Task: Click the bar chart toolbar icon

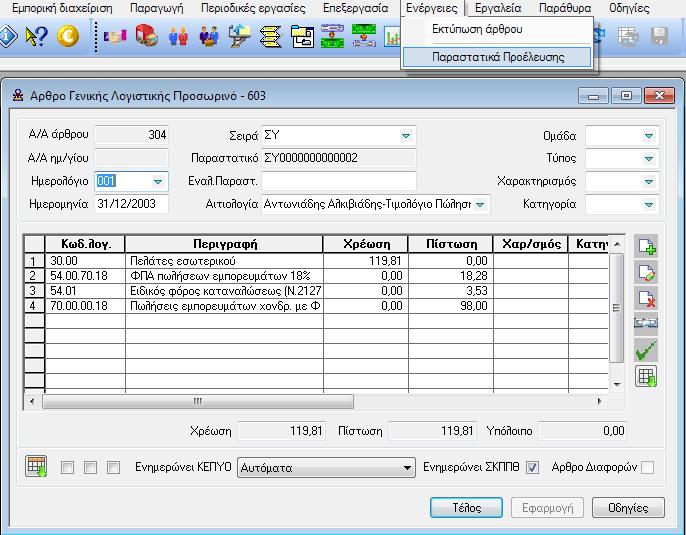Action: point(392,36)
